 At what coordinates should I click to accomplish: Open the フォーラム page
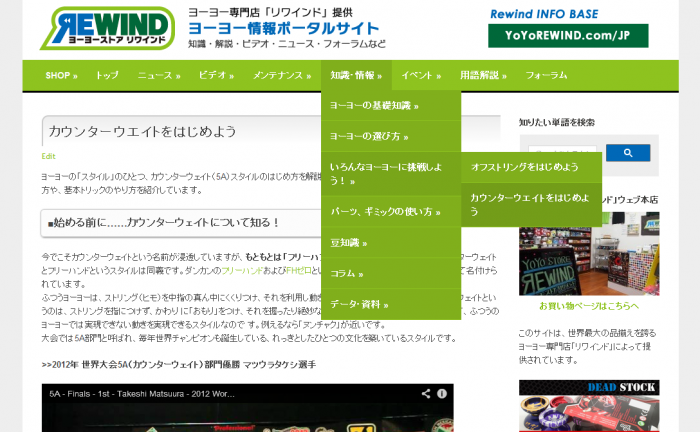click(546, 75)
